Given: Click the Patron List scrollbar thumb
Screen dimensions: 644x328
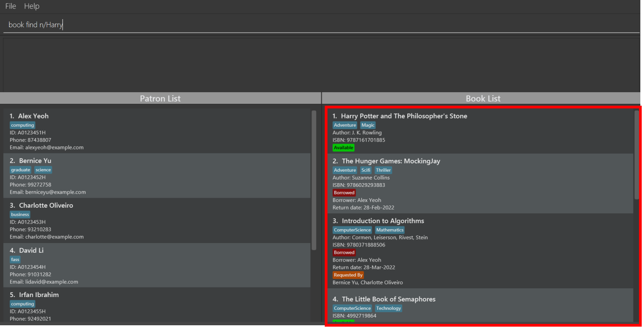Looking at the screenshot, I should (314, 180).
